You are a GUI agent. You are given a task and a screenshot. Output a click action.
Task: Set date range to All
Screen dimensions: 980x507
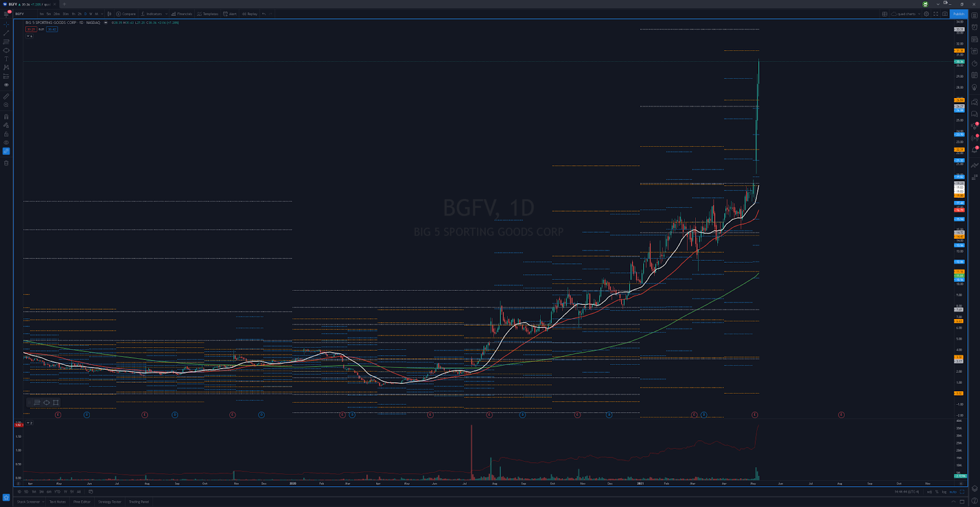coord(79,492)
